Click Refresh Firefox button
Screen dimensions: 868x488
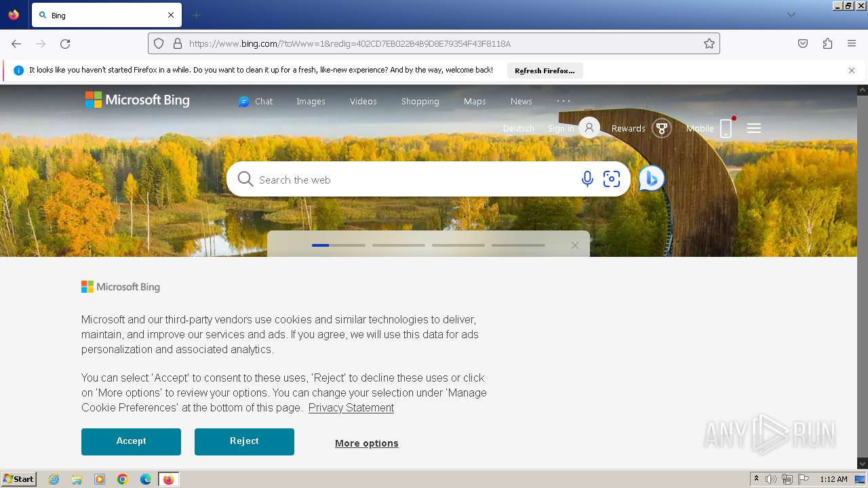pos(545,70)
